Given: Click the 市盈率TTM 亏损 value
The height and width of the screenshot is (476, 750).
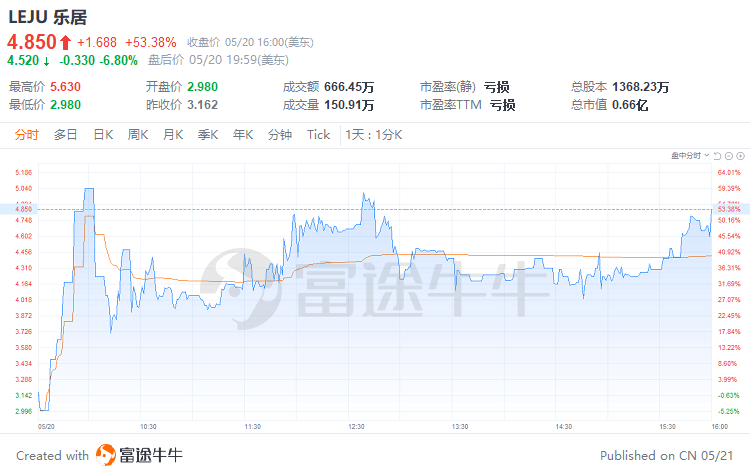Looking at the screenshot, I should [x=502, y=104].
